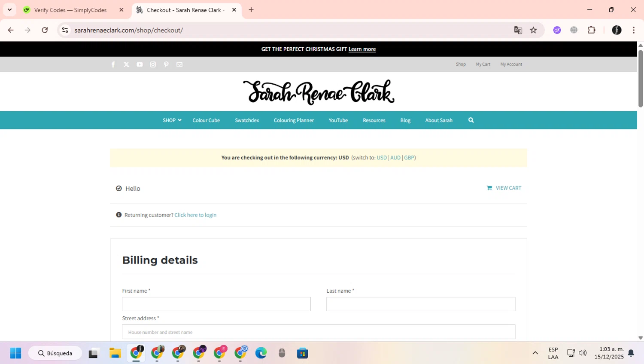Close the Verify Codes tab
644x364 pixels.
[122, 10]
